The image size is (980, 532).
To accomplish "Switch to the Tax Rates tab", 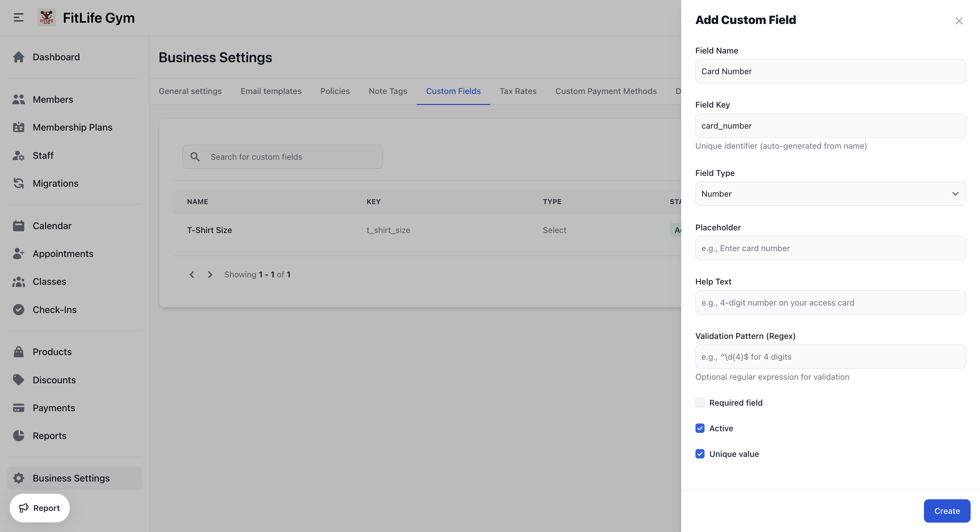I will tap(518, 91).
